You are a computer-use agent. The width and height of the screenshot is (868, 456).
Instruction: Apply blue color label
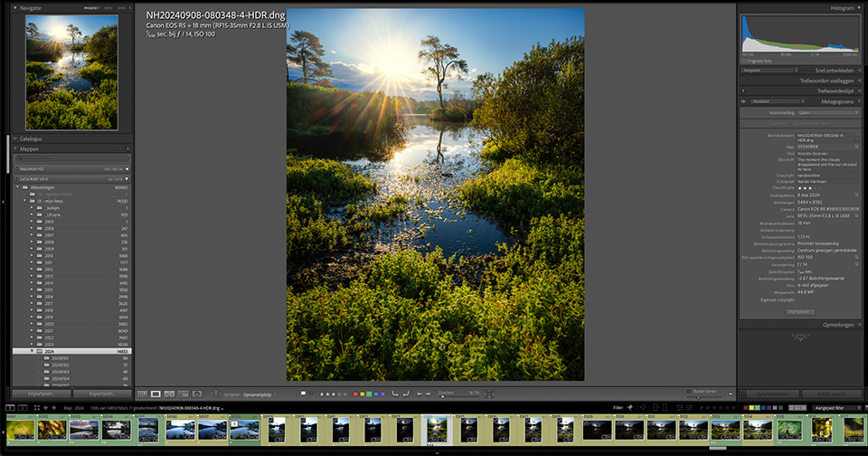(376, 394)
